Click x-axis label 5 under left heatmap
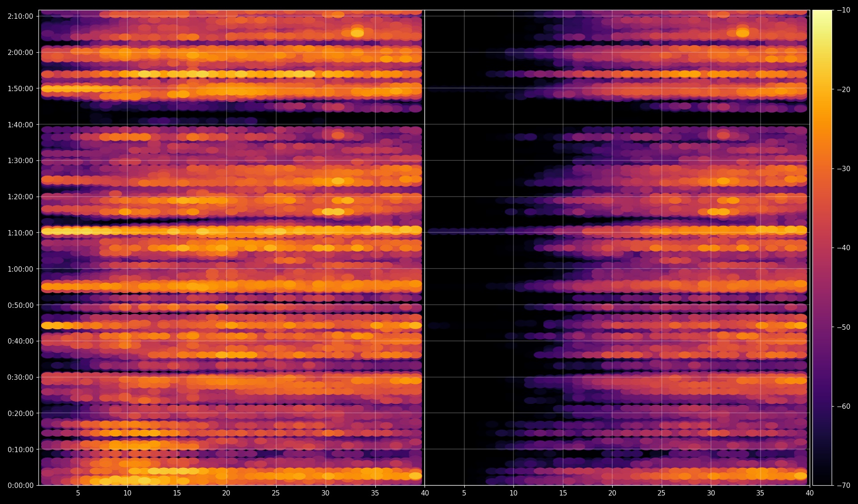The image size is (858, 504). pyautogui.click(x=78, y=493)
